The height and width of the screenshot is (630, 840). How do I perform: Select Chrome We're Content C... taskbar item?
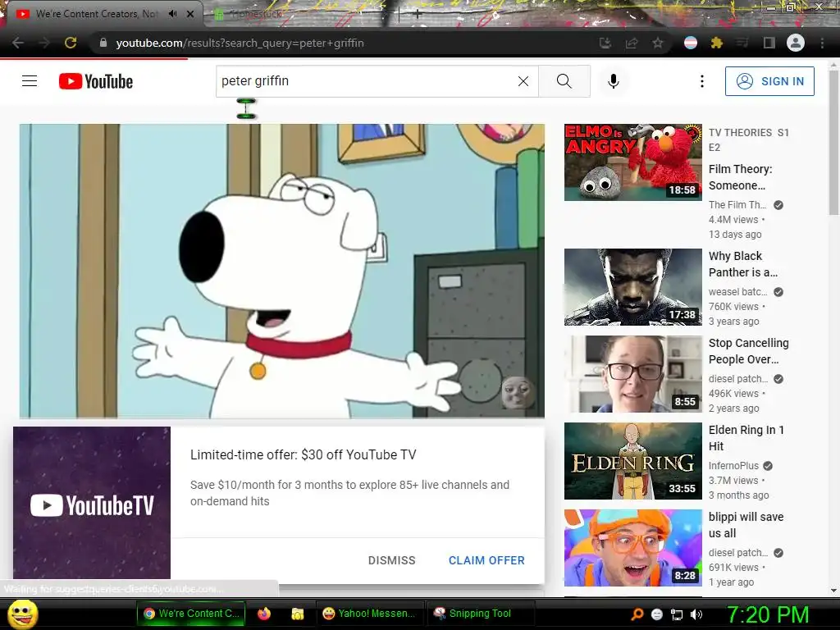191,614
